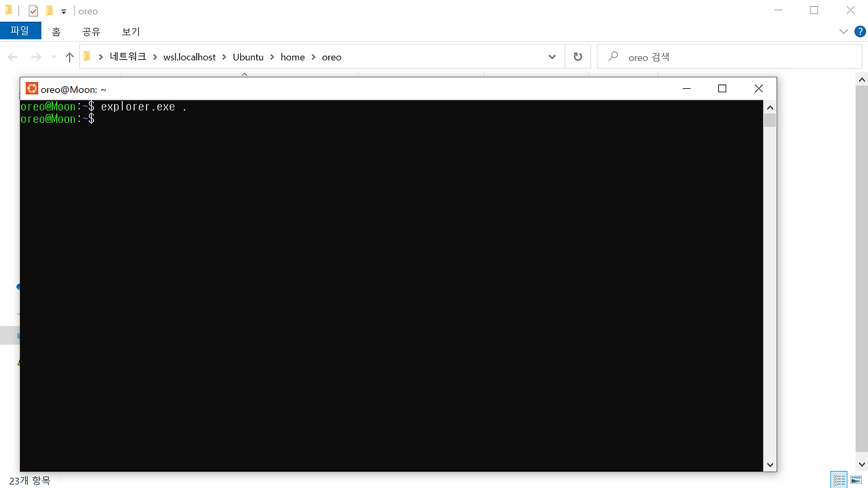The image size is (868, 488).
Task: Collapse the ribbon with the chevron
Action: click(x=843, y=31)
